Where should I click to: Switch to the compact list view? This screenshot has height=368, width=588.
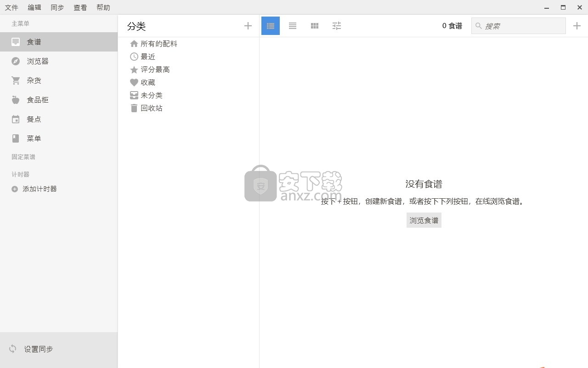pyautogui.click(x=293, y=26)
